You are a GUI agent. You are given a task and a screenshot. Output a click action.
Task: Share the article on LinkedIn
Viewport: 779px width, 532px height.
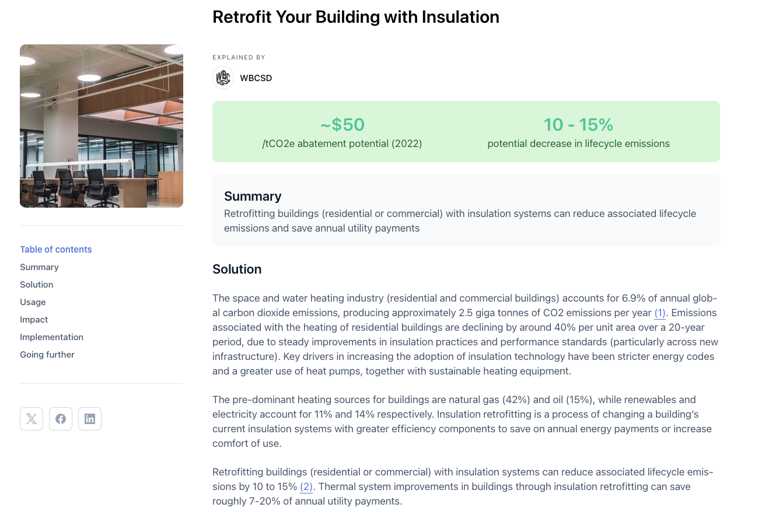point(90,419)
